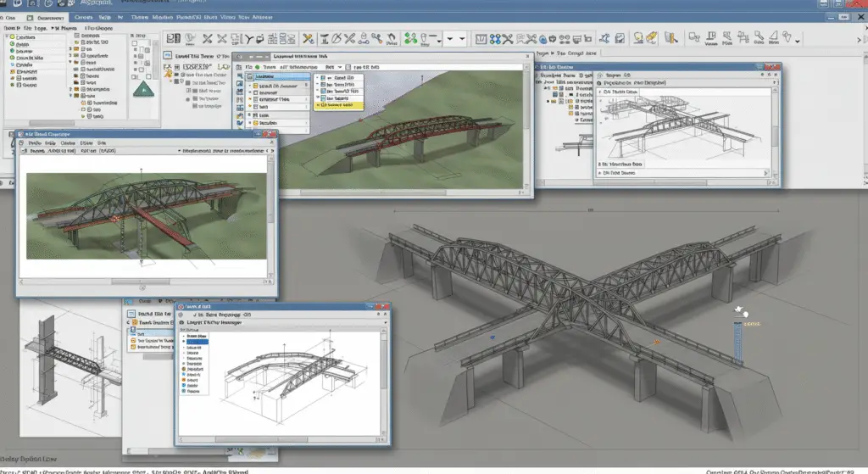Click the back arrow in the panel behind wireframe window
Image resolution: width=868 pixels, height=474 pixels.
pyautogui.click(x=129, y=322)
